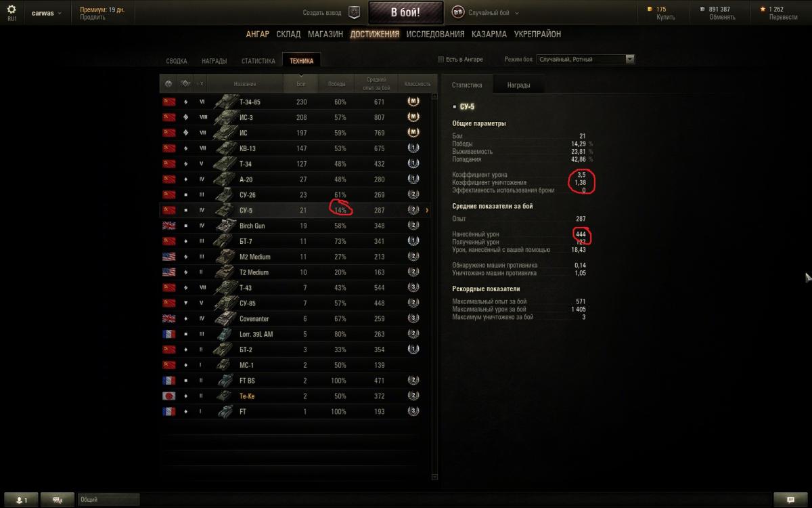Open the contacts list icon
This screenshot has height=508, width=812.
coord(22,500)
